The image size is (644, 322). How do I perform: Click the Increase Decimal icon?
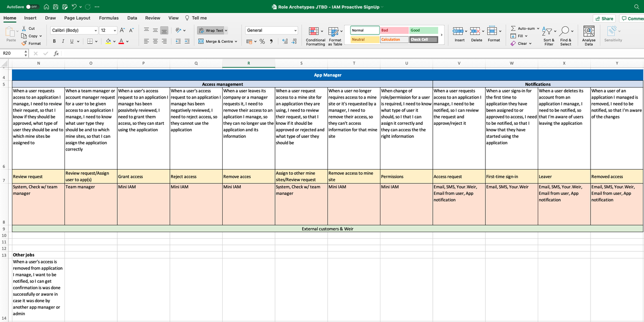tap(285, 41)
